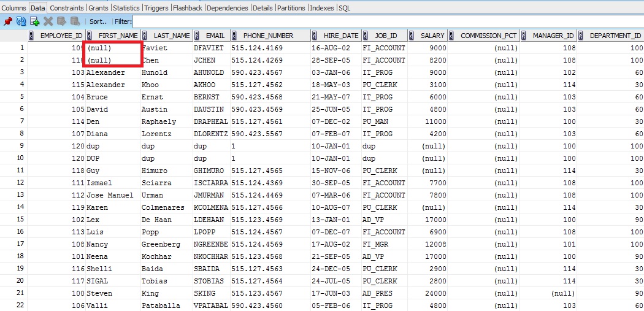Click the red pin freeze view icon

[x=8, y=21]
